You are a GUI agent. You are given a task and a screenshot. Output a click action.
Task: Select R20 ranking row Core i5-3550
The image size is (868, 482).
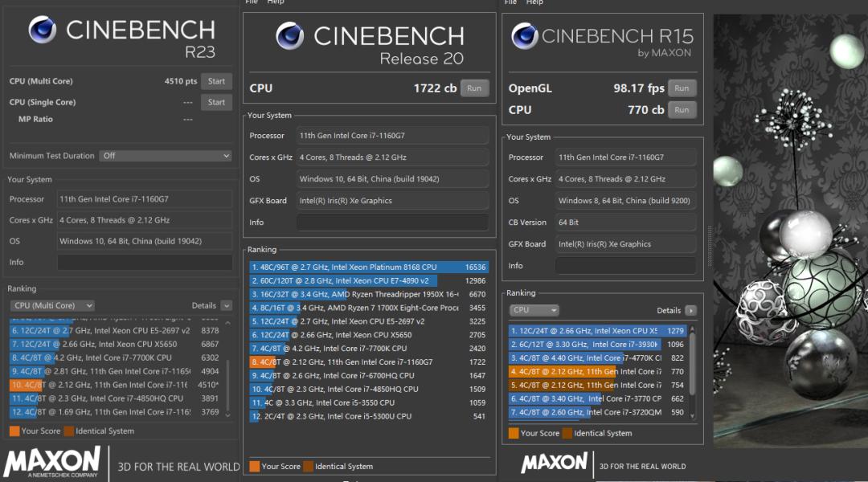[369, 402]
